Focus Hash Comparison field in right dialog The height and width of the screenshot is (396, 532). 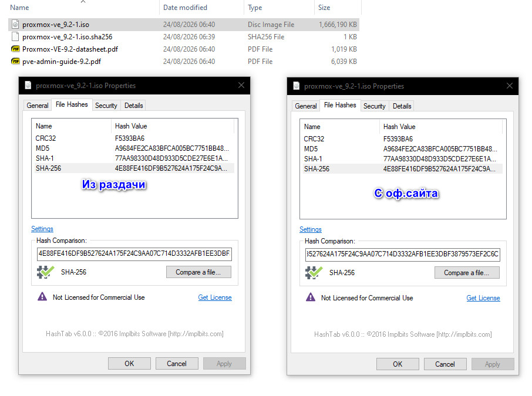pyautogui.click(x=403, y=254)
